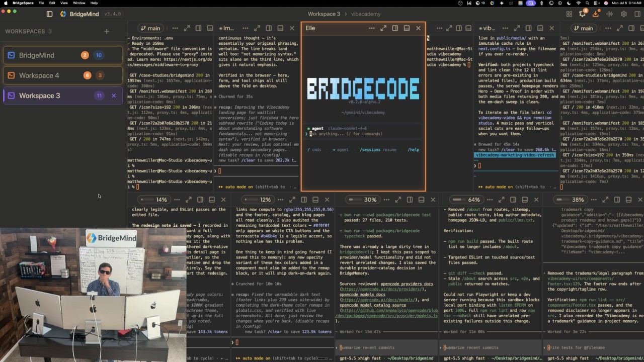Open the Window menu

pyautogui.click(x=79, y=3)
